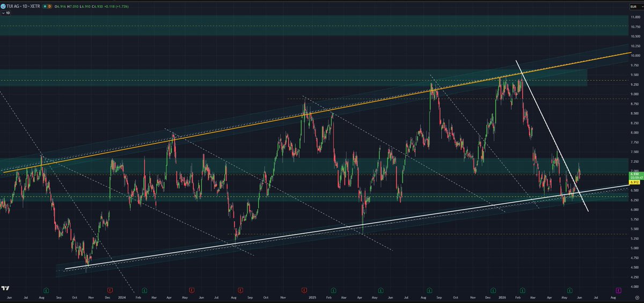The width and height of the screenshot is (644, 303).
Task: Click the orange D data badge
Action: (x=50, y=6)
